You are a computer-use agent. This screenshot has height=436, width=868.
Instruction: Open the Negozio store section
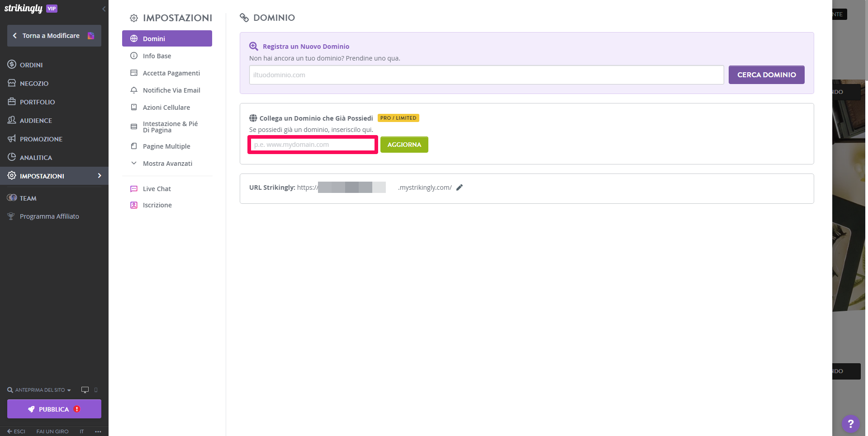[34, 84]
